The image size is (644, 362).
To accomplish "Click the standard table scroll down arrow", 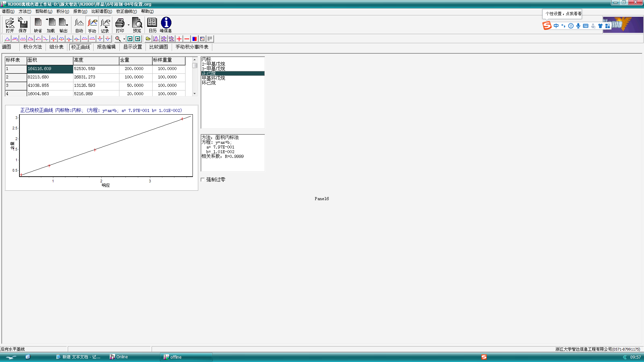I will pyautogui.click(x=195, y=94).
